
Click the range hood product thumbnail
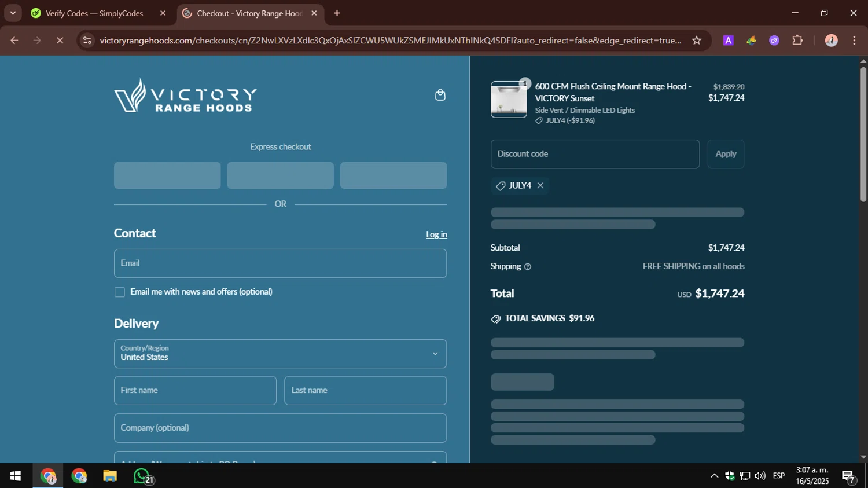pyautogui.click(x=509, y=100)
